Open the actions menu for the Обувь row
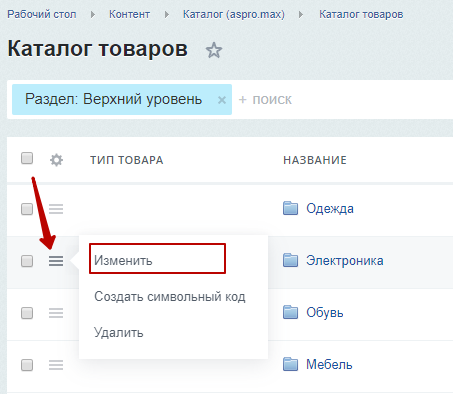453x394 pixels. [x=56, y=313]
